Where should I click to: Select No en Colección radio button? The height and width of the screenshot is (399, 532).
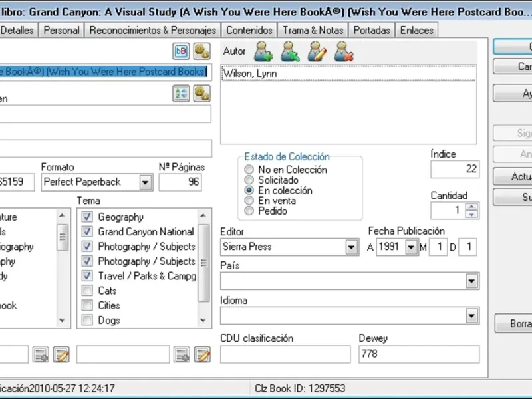tap(249, 169)
